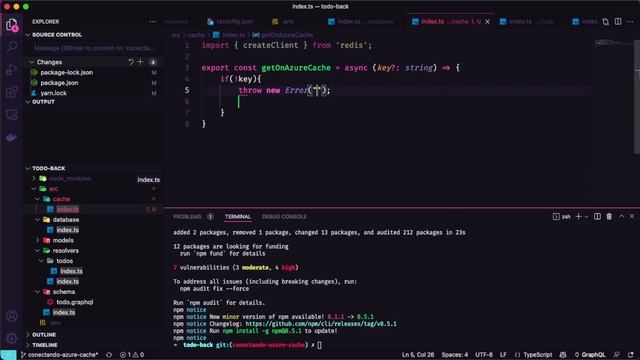Image resolution: width=640 pixels, height=360 pixels.
Task: Open the Remote Explorer in the activity bar
Action: [x=12, y=115]
